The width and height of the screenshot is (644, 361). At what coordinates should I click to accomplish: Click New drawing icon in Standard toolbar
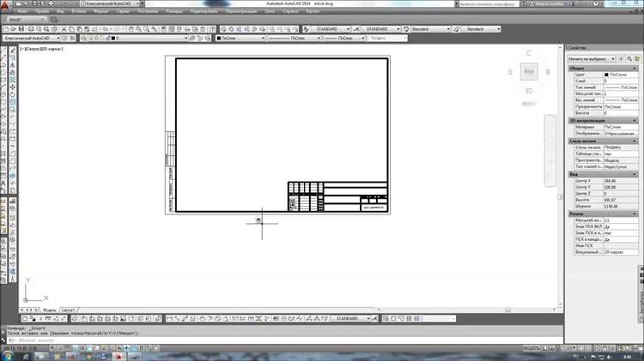click(x=6, y=29)
